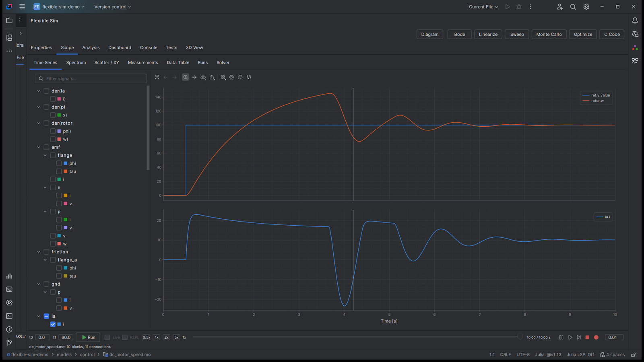
Task: Collapse the emf tree node
Action: (39, 147)
